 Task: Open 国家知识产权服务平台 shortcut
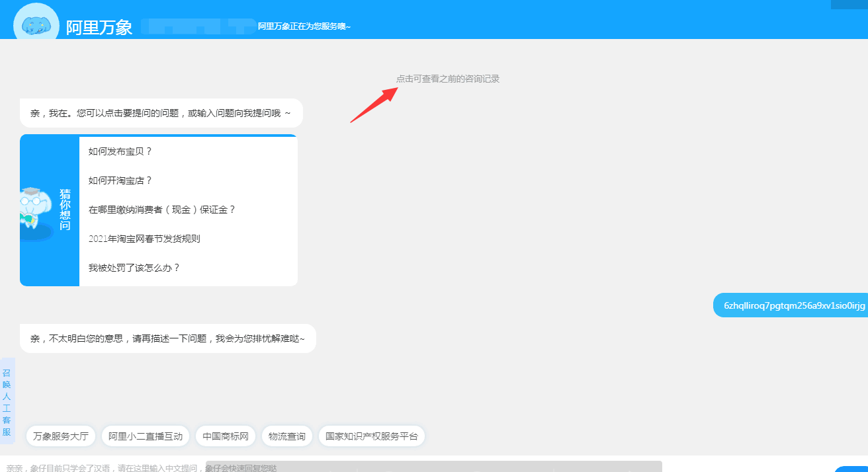coord(372,436)
